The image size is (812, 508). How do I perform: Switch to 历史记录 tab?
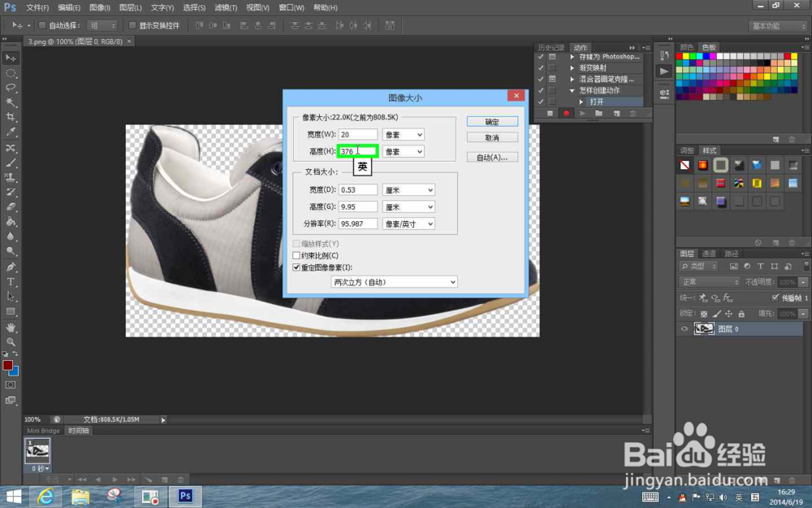point(551,48)
